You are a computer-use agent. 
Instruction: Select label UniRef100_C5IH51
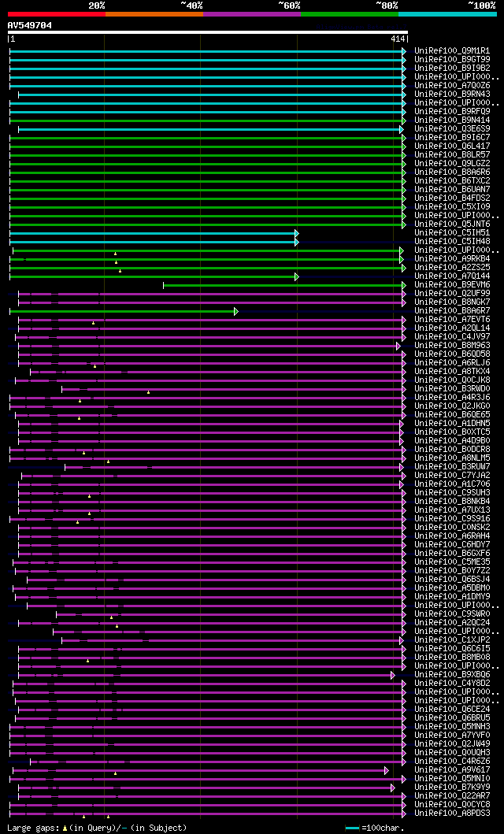[x=453, y=232]
